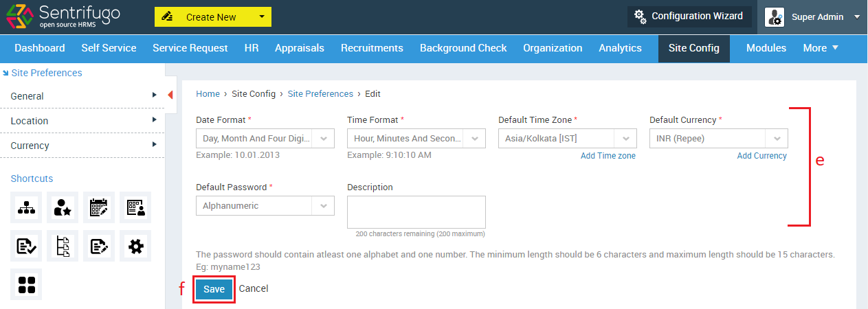Open the document with checkmark shortcut
This screenshot has height=309, width=868.
[26, 246]
